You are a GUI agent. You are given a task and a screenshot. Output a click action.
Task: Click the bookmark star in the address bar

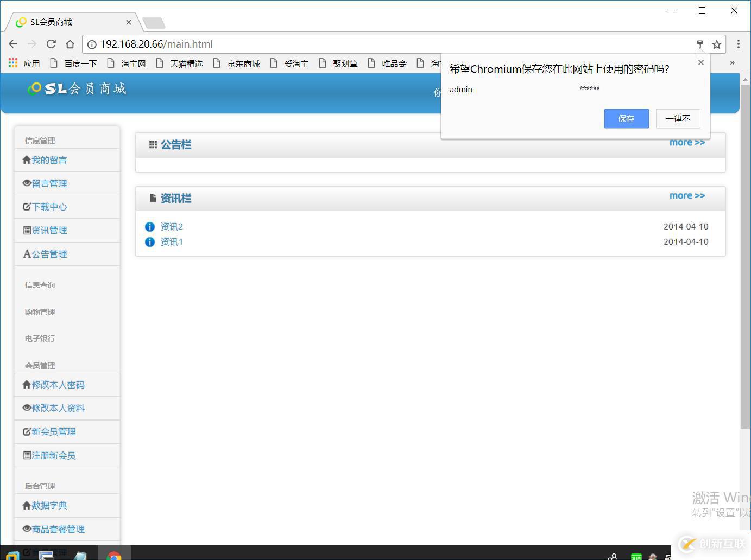717,44
